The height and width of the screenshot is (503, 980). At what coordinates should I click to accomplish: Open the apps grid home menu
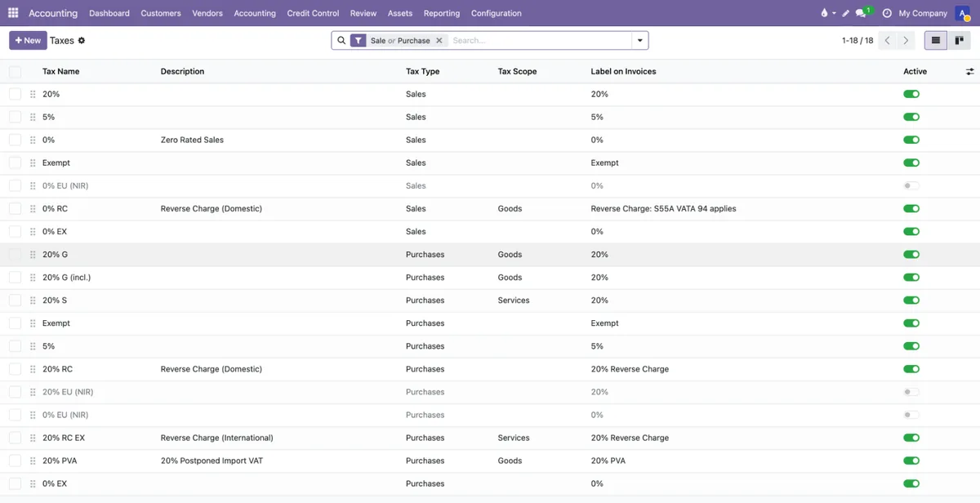tap(13, 13)
